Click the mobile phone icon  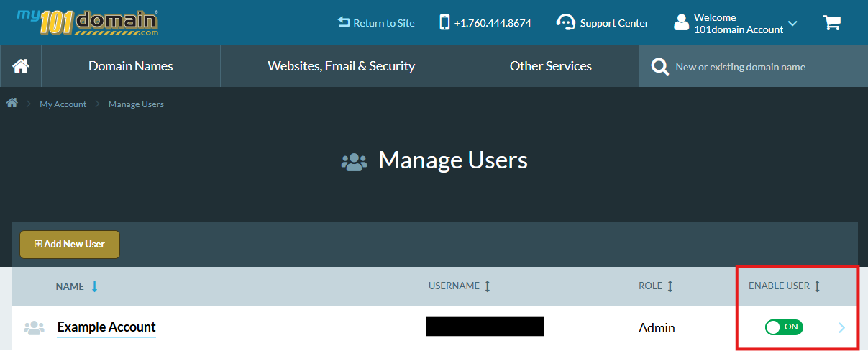click(x=444, y=22)
